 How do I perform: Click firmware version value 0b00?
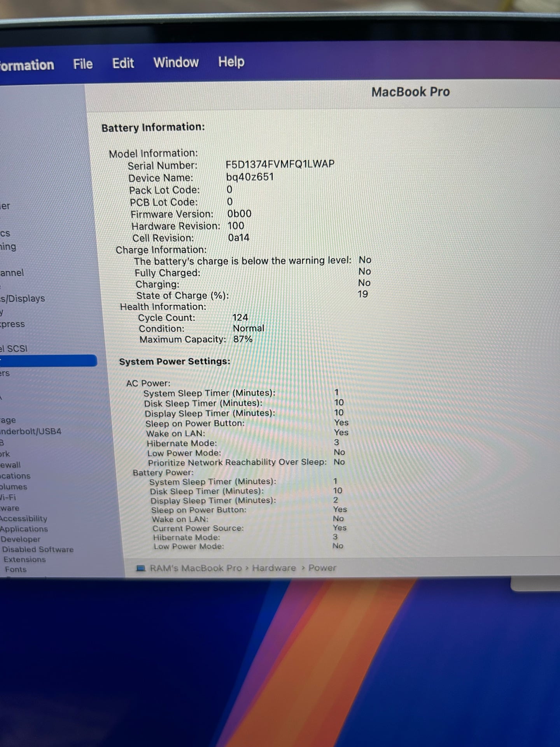point(239,214)
